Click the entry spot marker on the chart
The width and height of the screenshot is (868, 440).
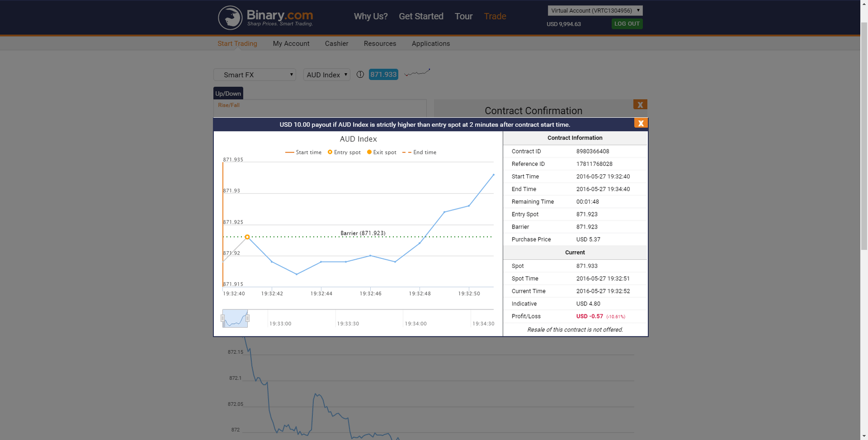(x=247, y=237)
